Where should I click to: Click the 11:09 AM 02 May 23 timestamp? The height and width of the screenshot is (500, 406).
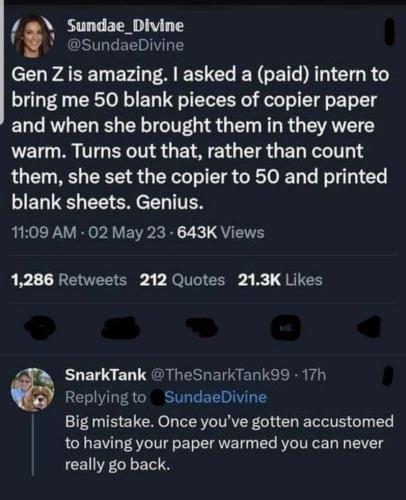click(x=88, y=233)
